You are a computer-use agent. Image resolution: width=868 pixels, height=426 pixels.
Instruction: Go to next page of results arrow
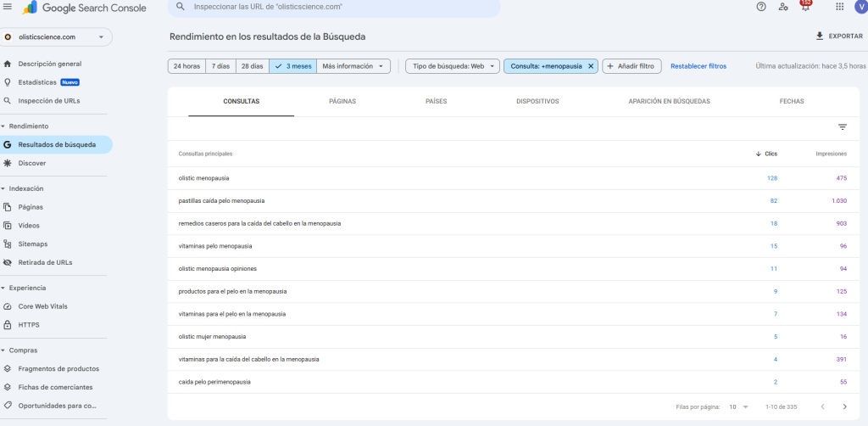[843, 406]
